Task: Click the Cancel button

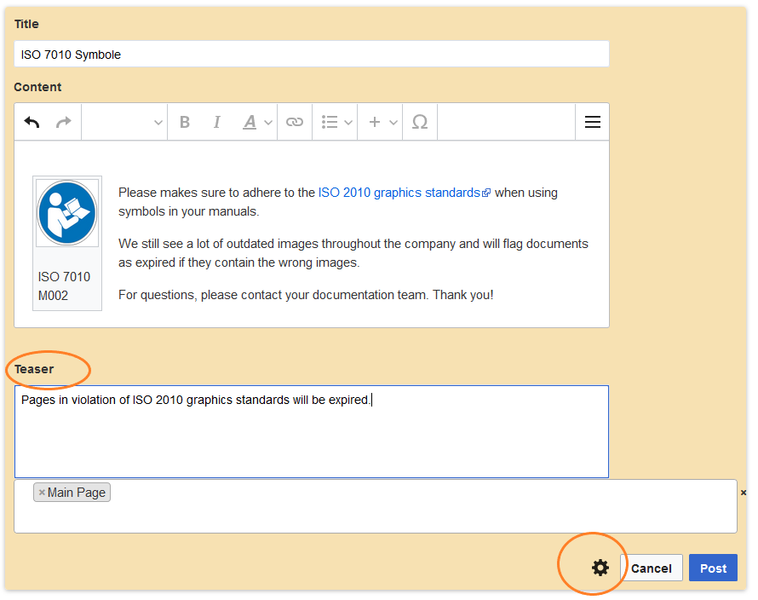Action: point(651,568)
